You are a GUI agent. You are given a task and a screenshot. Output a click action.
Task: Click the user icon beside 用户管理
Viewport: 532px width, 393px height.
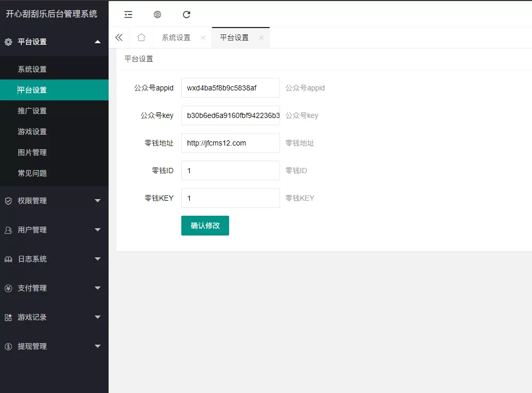point(9,229)
